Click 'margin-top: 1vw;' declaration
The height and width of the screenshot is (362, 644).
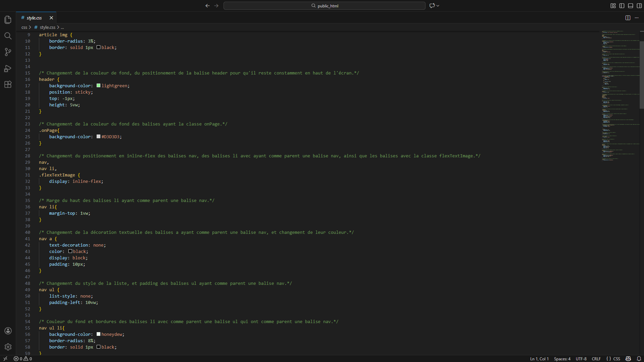70,213
